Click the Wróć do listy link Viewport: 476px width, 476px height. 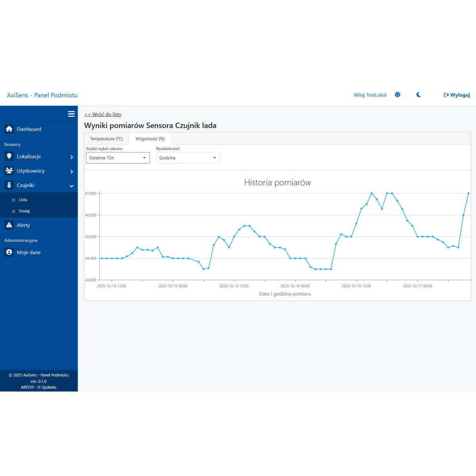tap(103, 114)
